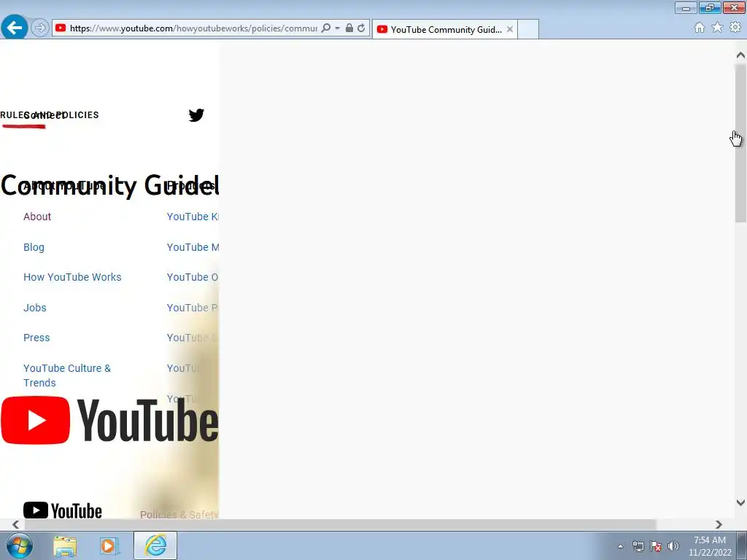Open a new blank tab
This screenshot has height=560, width=747.
pos(528,29)
